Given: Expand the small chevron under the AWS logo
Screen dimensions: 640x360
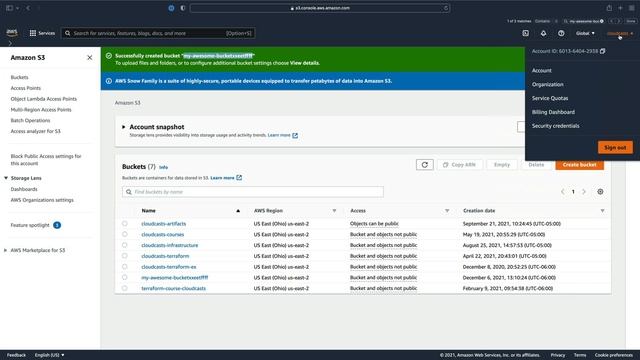Looking at the screenshot, I should coord(10,43).
